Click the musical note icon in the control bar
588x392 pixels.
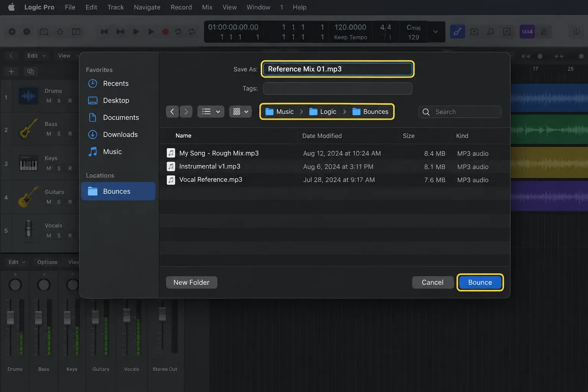tap(491, 32)
